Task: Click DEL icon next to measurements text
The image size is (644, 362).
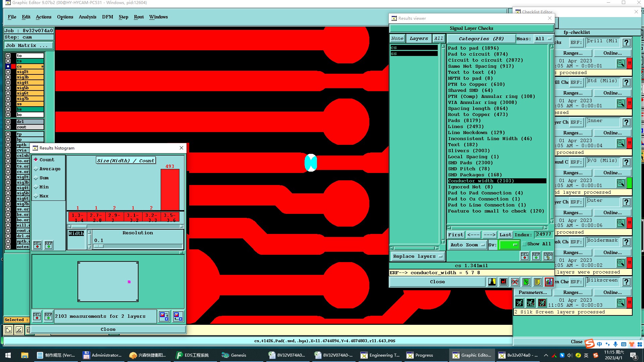Action: 37,316
